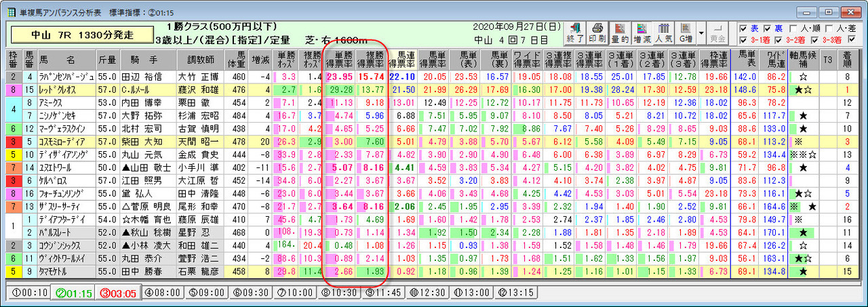Sort by the 着順 column header
This screenshot has height=307, width=868.
pyautogui.click(x=848, y=59)
